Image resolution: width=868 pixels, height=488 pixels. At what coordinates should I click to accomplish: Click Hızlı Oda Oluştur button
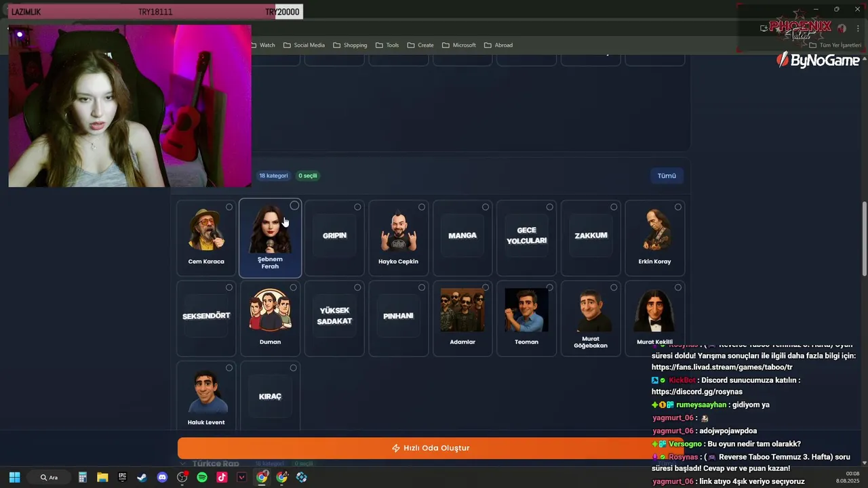pos(431,448)
